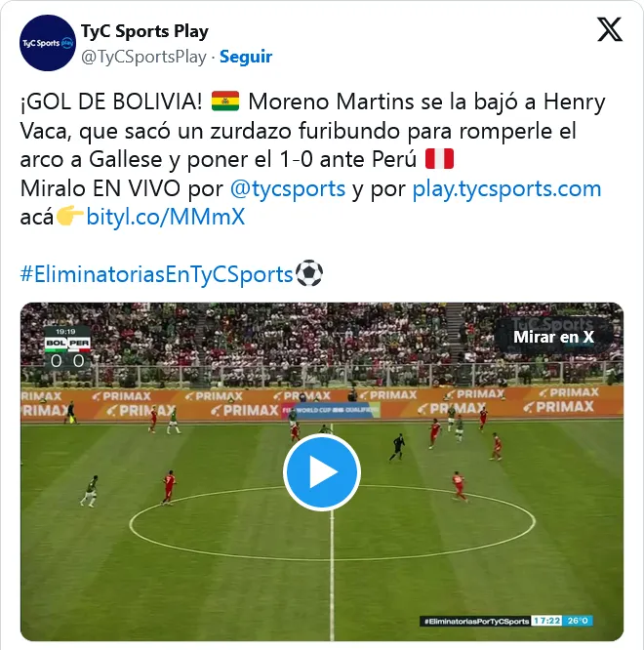
Task: Click the Bolivia flag emoji
Action: (225, 102)
